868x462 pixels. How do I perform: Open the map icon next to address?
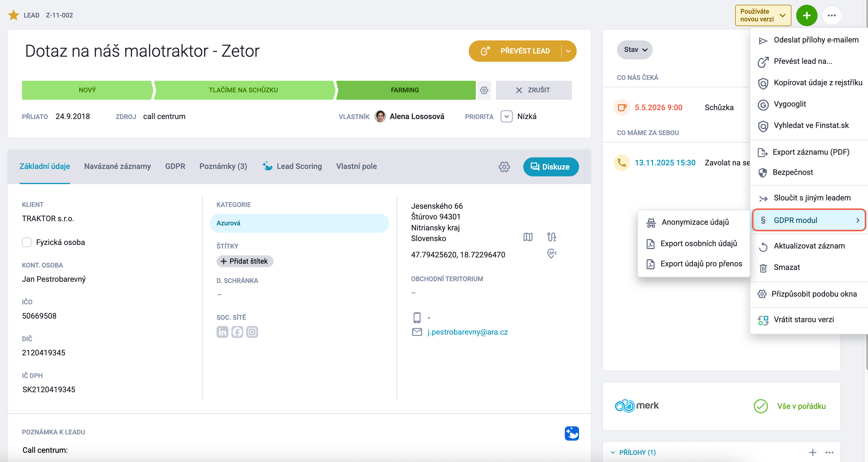[528, 237]
